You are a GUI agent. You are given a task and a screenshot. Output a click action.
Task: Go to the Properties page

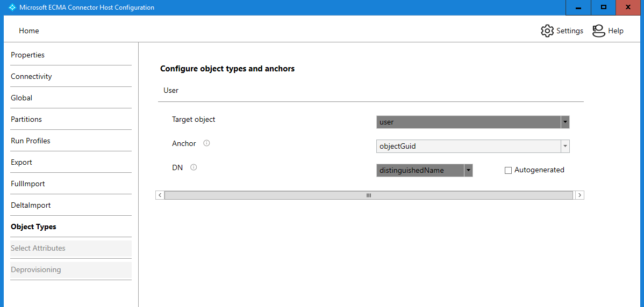point(28,55)
